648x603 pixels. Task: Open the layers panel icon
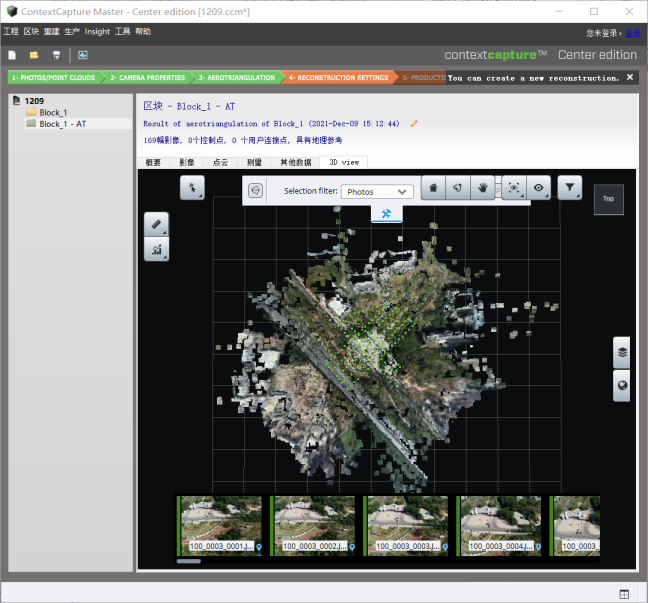point(621,352)
